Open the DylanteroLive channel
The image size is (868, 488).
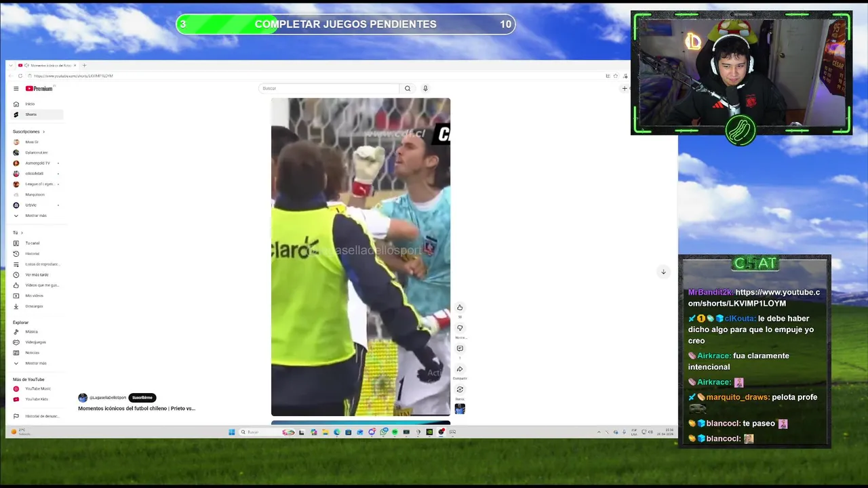[x=37, y=152]
